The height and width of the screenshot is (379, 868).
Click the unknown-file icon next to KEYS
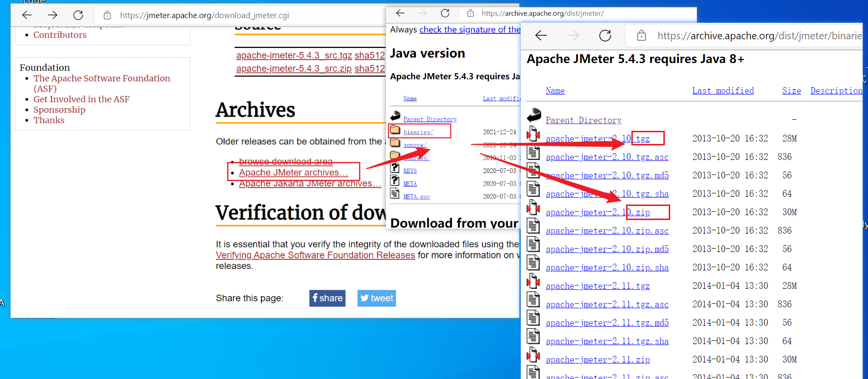395,168
